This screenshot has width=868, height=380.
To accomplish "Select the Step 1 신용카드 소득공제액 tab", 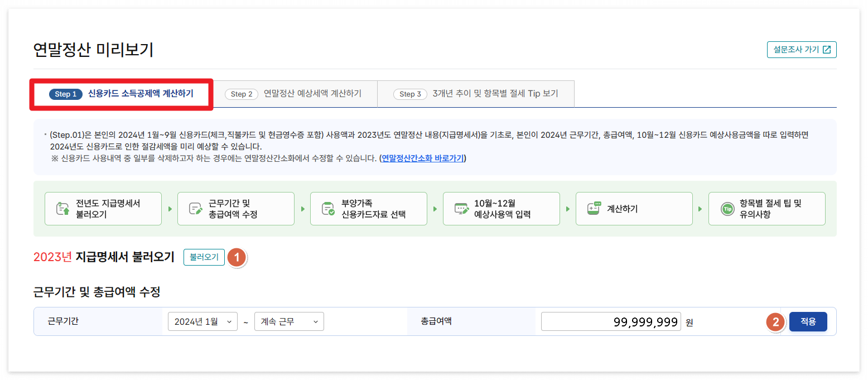I will [121, 94].
